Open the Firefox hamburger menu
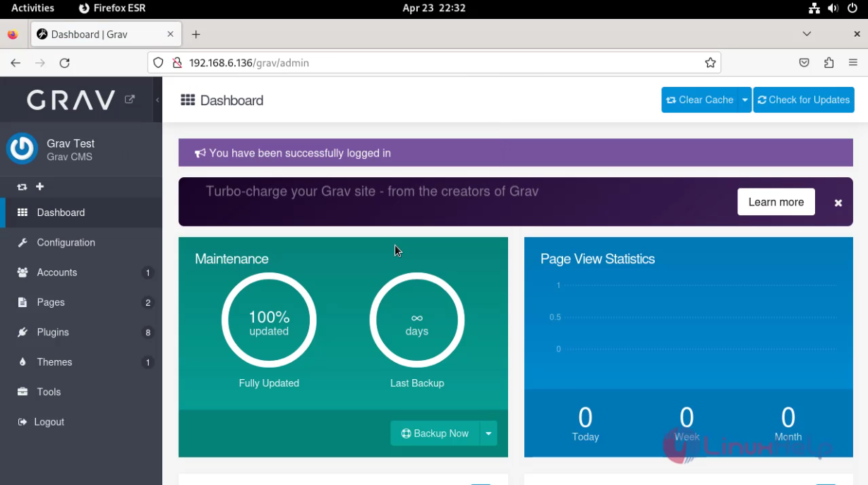 coord(853,63)
